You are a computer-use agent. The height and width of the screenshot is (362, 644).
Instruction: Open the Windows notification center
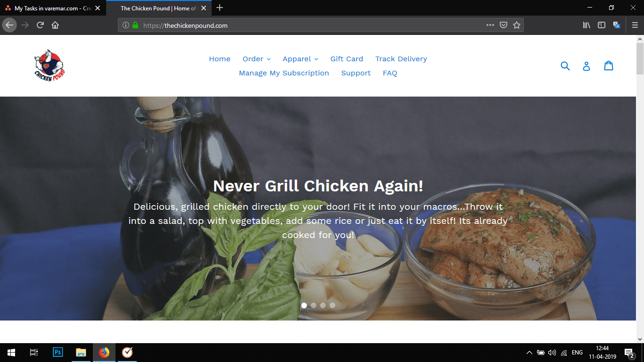tap(629, 353)
